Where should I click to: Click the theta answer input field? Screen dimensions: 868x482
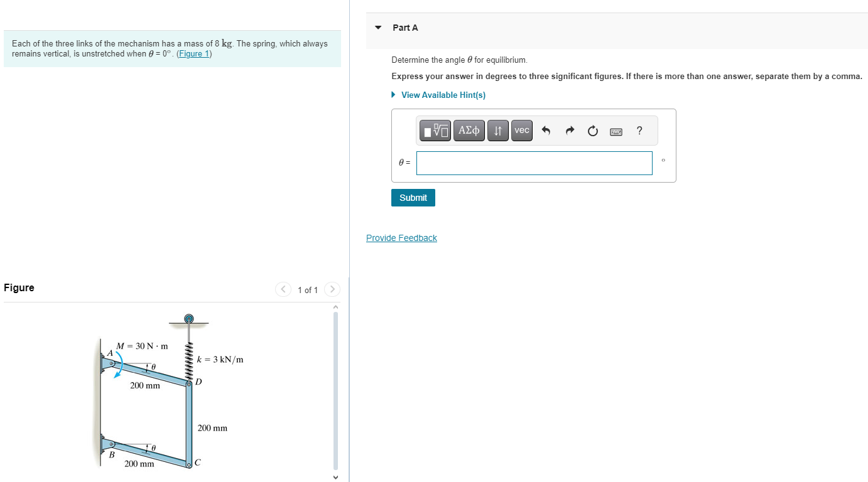pos(534,163)
